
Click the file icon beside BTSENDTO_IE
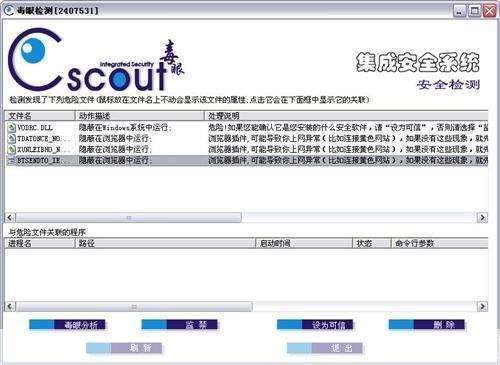pos(12,161)
